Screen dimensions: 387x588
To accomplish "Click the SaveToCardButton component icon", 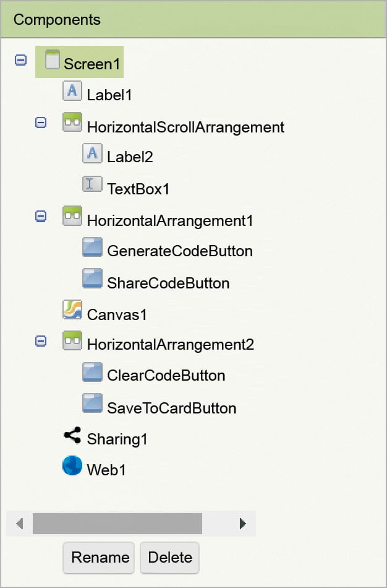I will 92,404.
